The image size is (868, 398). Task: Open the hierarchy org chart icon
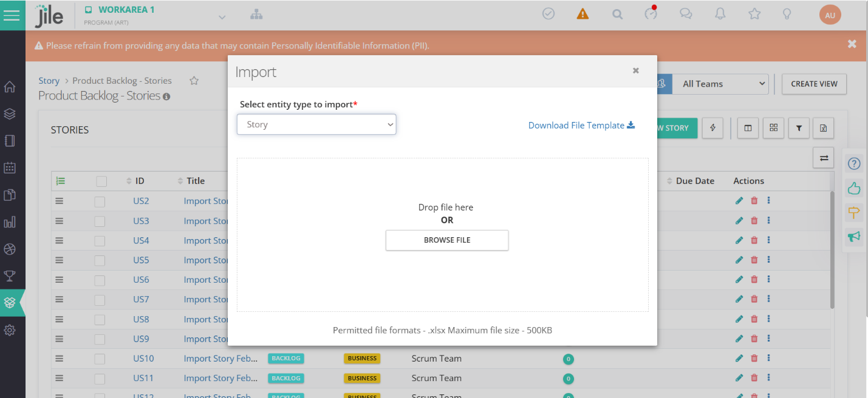tap(256, 15)
